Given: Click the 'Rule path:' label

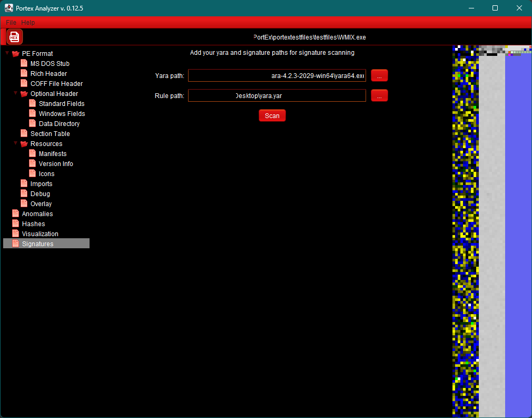Looking at the screenshot, I should (x=169, y=96).
